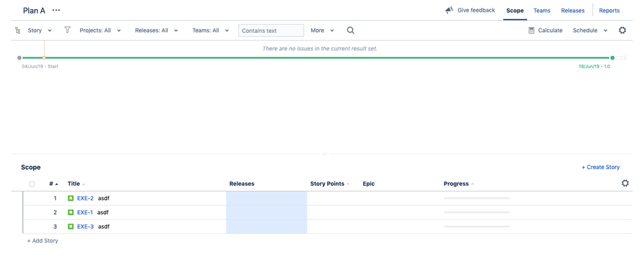Sort by the # column arrow
The width and height of the screenshot is (644, 271).
click(x=57, y=184)
